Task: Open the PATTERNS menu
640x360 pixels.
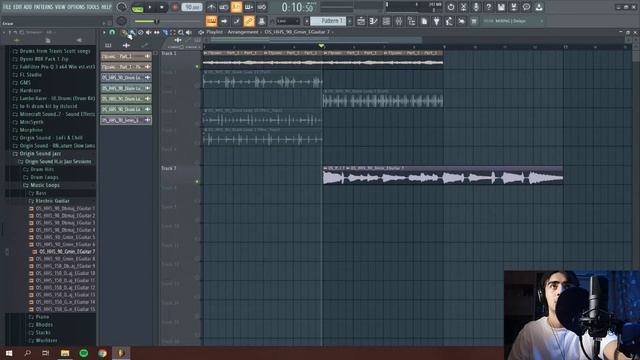Action: pyautogui.click(x=43, y=7)
